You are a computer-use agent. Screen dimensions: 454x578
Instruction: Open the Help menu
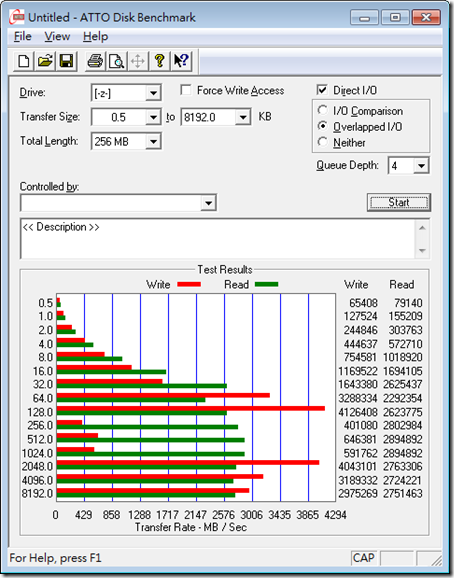(95, 36)
